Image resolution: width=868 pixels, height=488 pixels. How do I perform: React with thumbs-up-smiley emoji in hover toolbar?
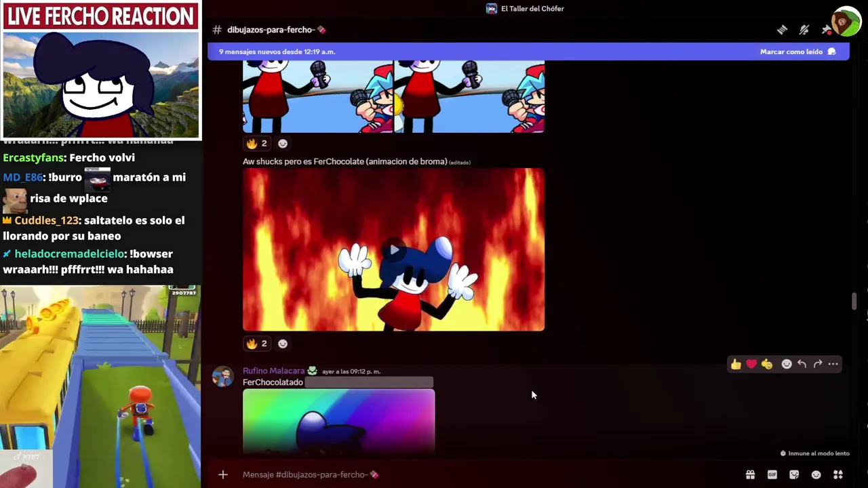767,365
